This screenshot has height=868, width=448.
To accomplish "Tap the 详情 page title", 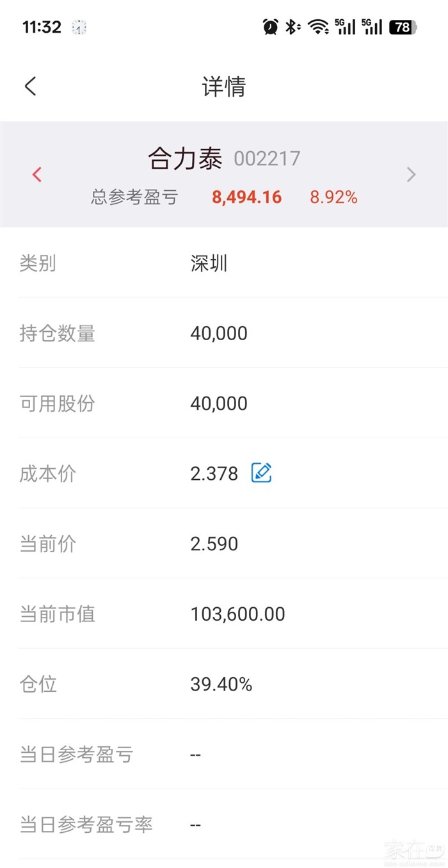I will pos(224,86).
